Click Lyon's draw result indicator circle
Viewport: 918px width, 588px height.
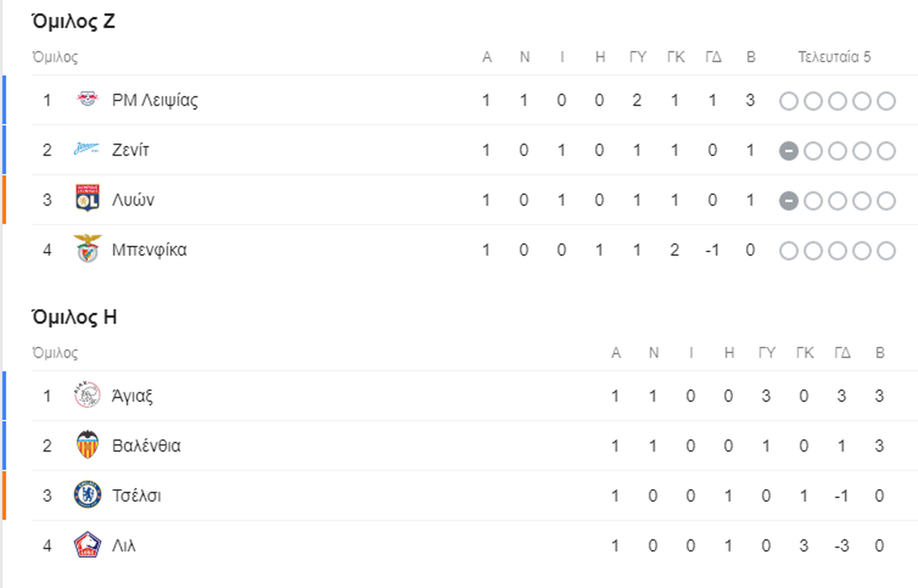point(788,201)
